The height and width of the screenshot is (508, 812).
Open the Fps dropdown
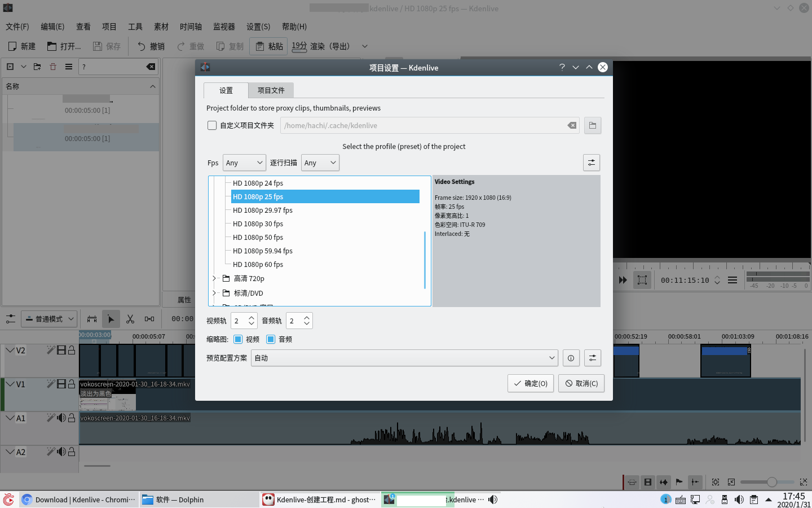coord(244,163)
